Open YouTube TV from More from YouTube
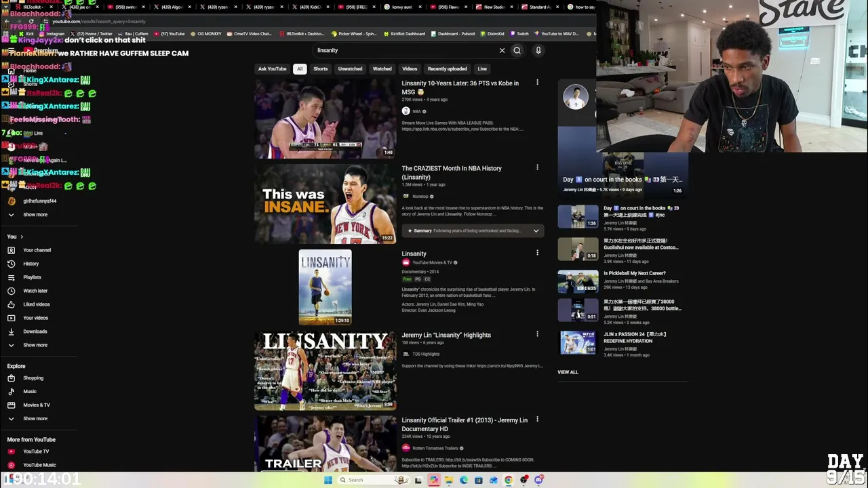868x488 pixels. [x=28, y=451]
